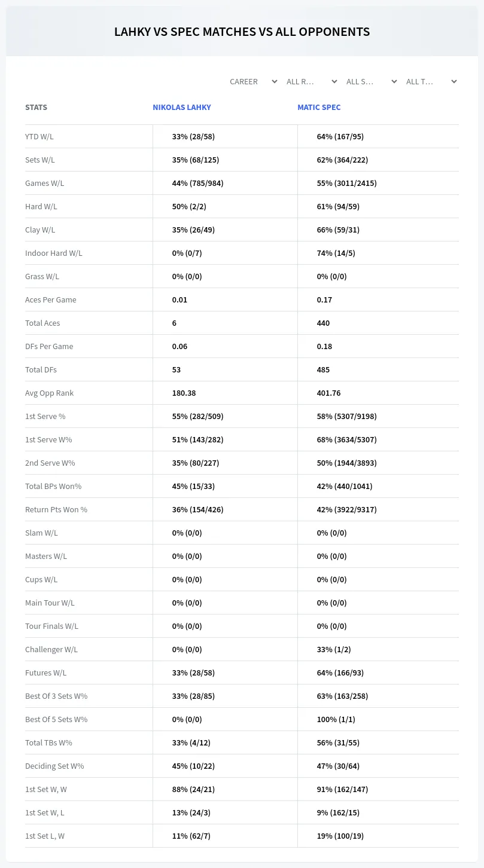Click the chevron arrow beside ALL T...
Viewport: 484px width, 868px height.
[x=454, y=82]
